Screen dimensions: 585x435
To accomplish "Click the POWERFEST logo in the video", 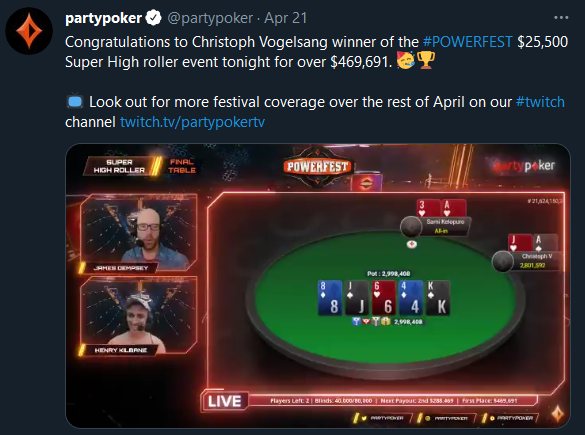I will click(317, 167).
